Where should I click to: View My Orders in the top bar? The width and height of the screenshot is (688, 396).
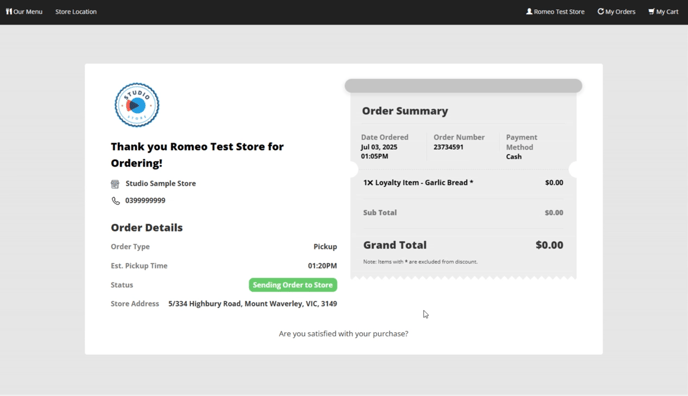pyautogui.click(x=616, y=12)
